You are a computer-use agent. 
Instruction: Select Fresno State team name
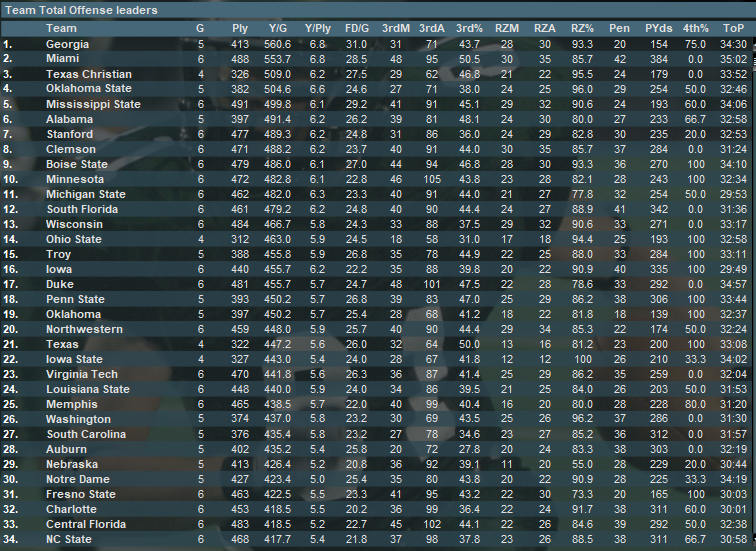point(81,494)
